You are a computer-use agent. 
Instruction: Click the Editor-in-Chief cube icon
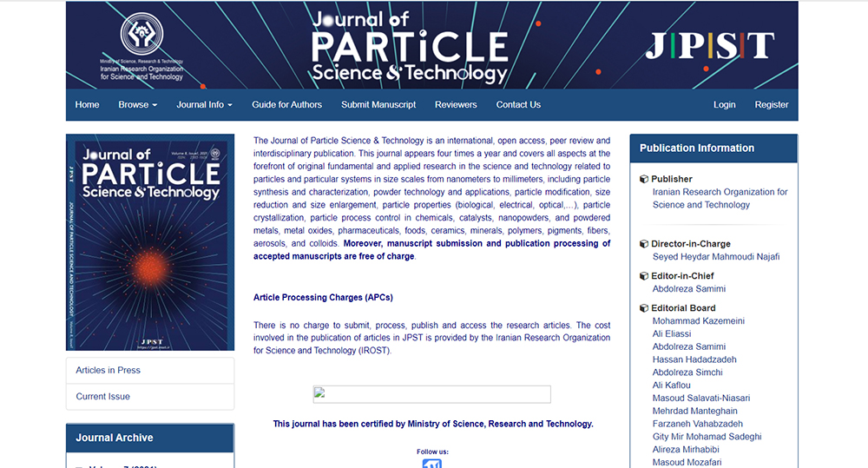(x=644, y=276)
